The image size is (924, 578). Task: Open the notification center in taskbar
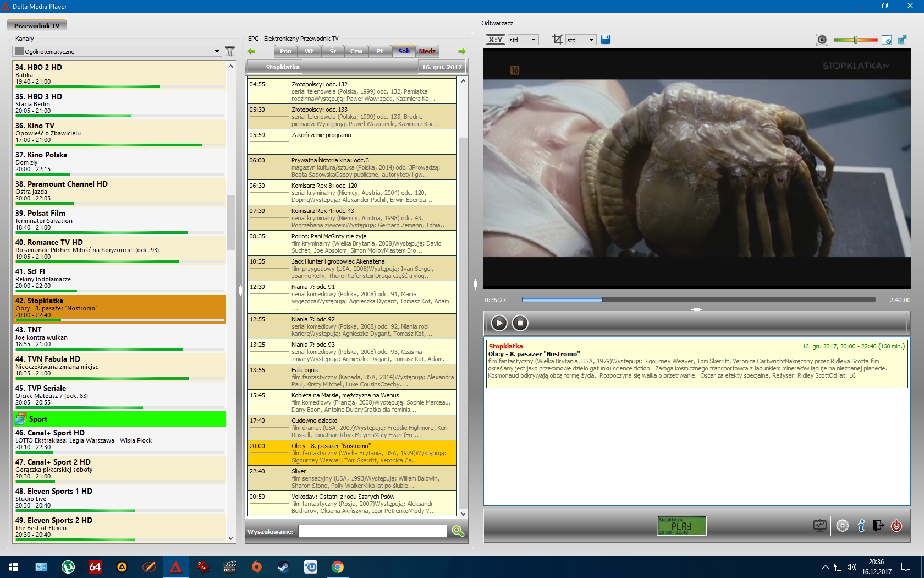pos(905,567)
